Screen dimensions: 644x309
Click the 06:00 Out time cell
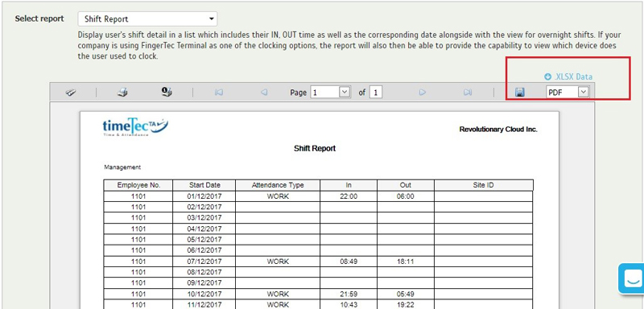[406, 196]
